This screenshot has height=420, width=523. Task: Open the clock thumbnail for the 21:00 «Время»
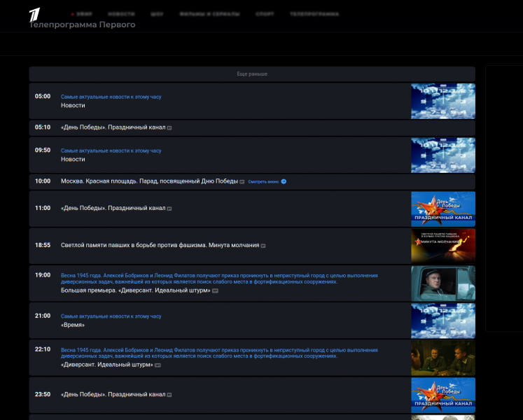(x=443, y=321)
